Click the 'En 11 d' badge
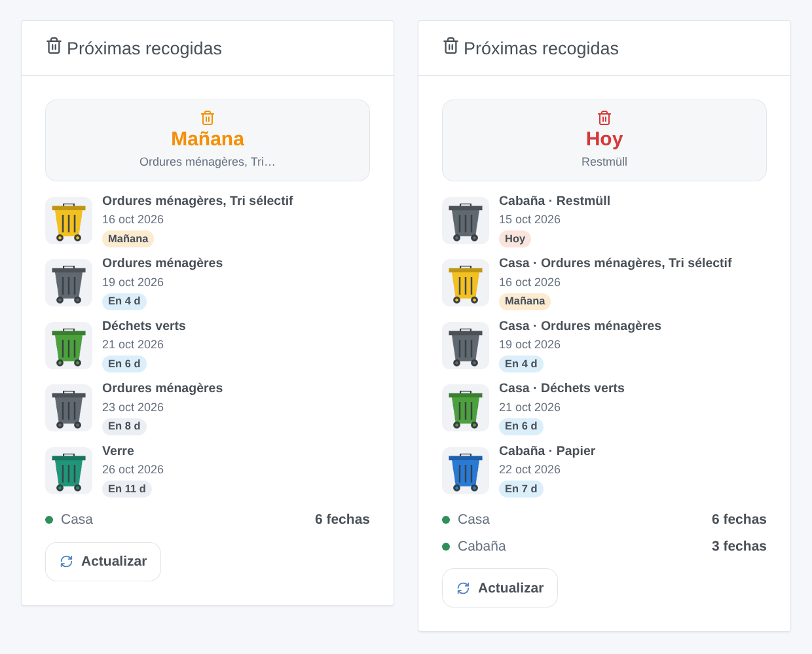This screenshot has height=654, width=812. (127, 489)
